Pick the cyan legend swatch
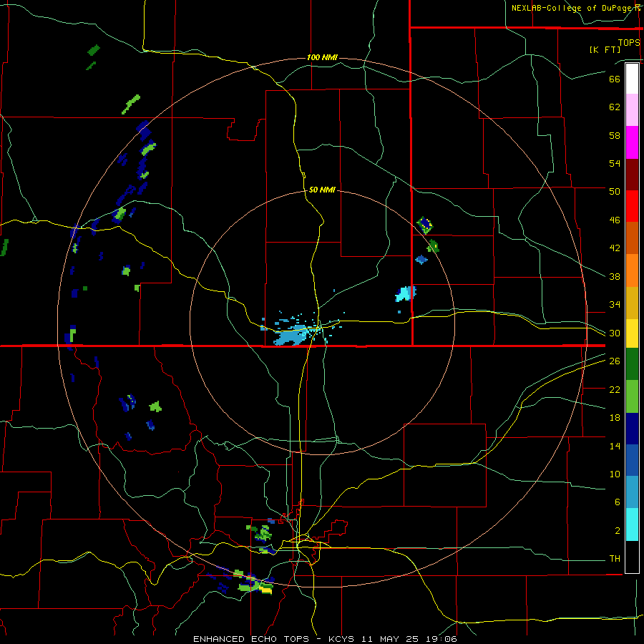 632,525
